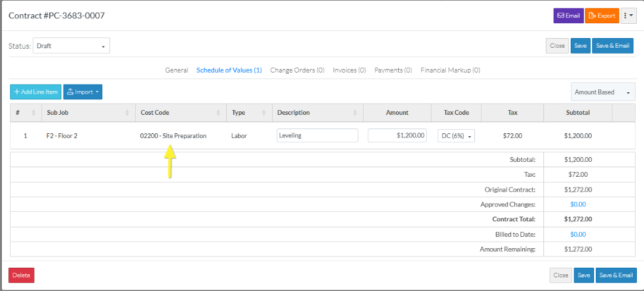Viewport: 644px width, 291px height.
Task: Click the Subtotal column header
Action: pyautogui.click(x=578, y=113)
